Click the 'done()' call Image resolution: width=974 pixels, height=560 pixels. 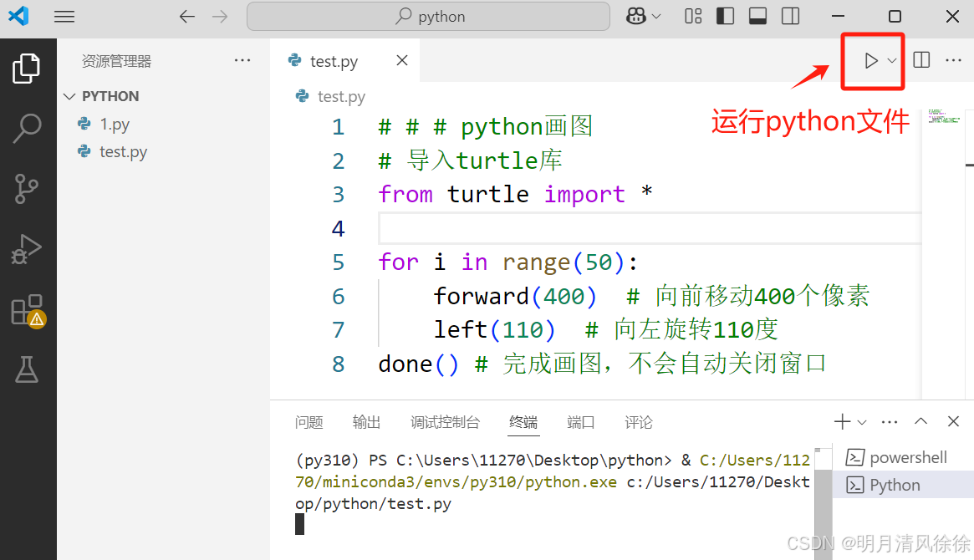418,364
